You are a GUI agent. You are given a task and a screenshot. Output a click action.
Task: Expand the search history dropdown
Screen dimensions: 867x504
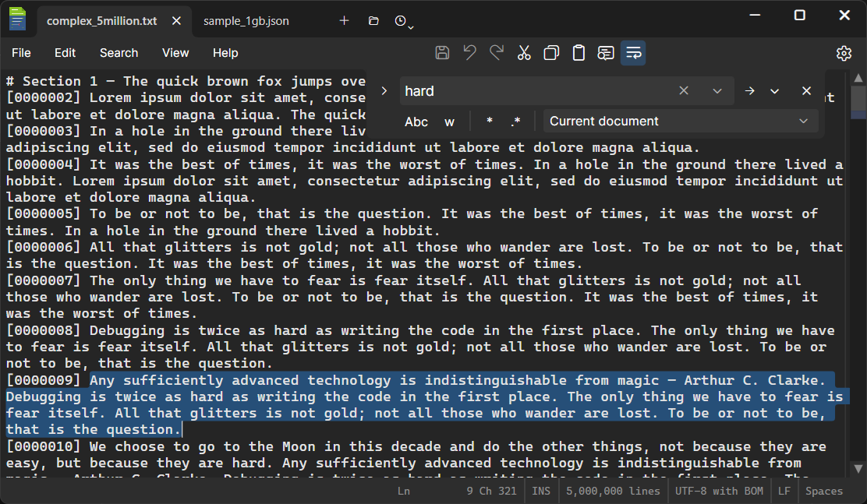[x=717, y=90]
